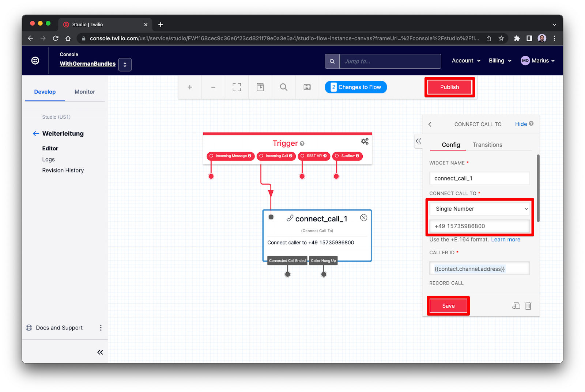This screenshot has width=585, height=392.
Task: Expand the Account menu
Action: point(466,61)
